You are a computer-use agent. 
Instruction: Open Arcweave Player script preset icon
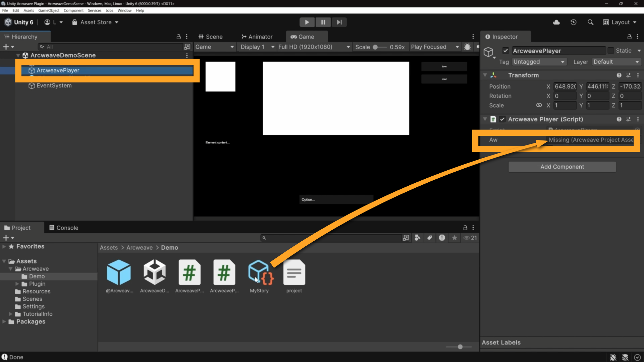click(628, 119)
